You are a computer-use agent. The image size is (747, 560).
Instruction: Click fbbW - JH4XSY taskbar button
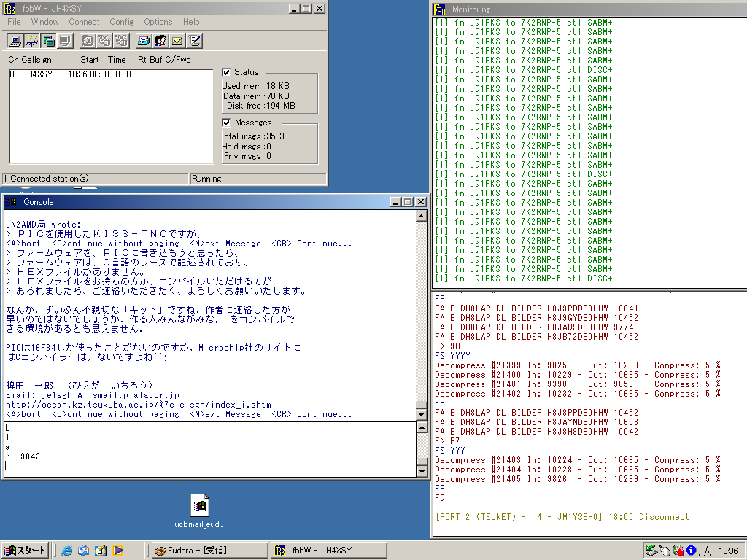(x=329, y=551)
